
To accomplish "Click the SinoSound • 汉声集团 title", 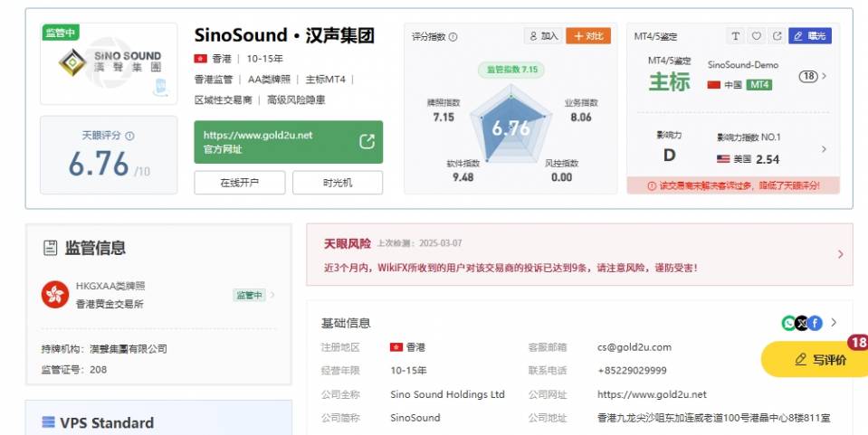I will coord(284,35).
